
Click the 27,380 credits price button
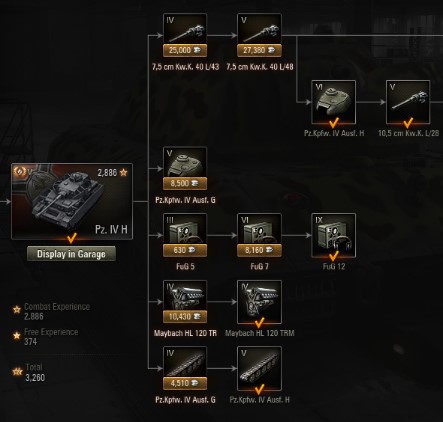pos(259,50)
